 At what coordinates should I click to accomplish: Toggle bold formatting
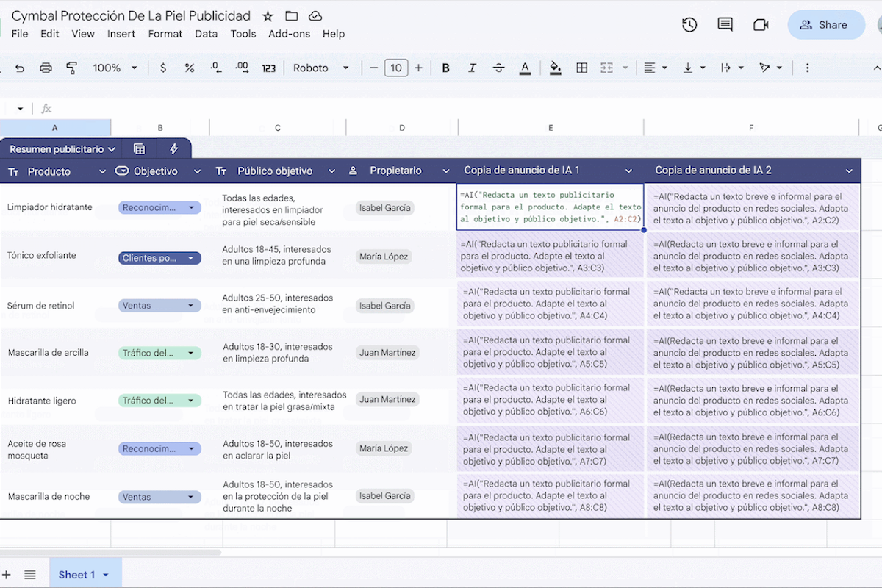pyautogui.click(x=445, y=68)
